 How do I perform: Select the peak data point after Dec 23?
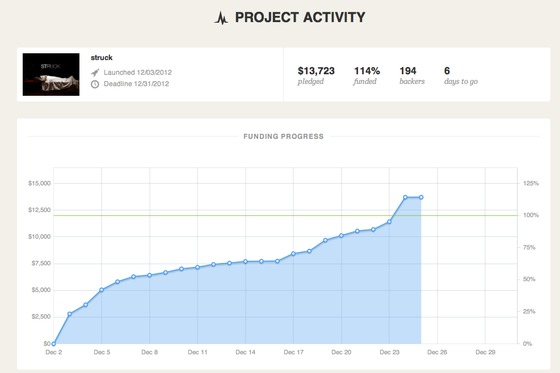pos(405,197)
